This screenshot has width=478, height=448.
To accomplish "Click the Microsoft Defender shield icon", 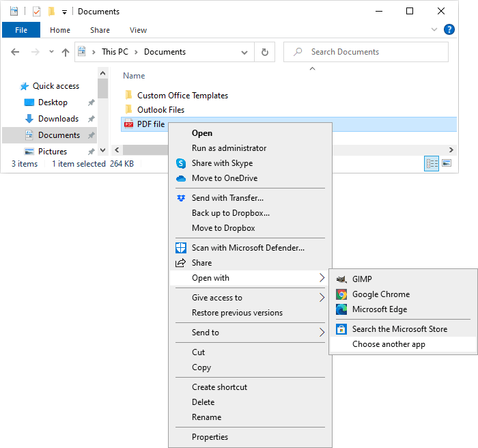I will pyautogui.click(x=181, y=248).
